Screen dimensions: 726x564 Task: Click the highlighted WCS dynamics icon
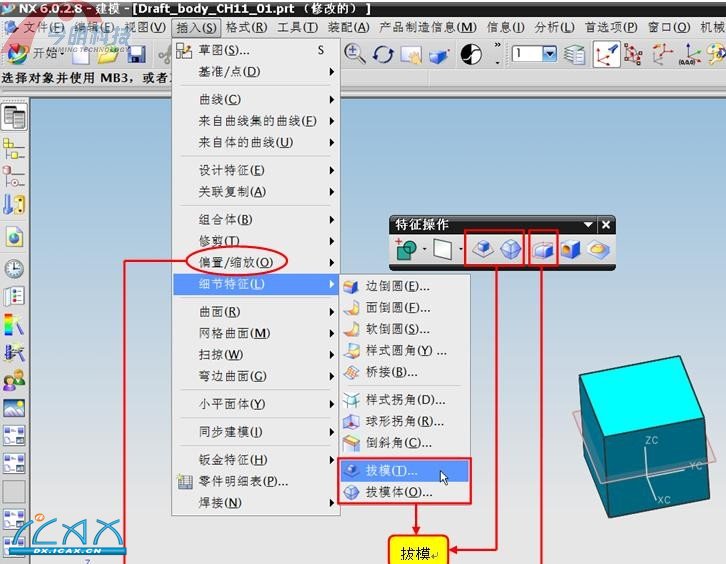click(607, 54)
